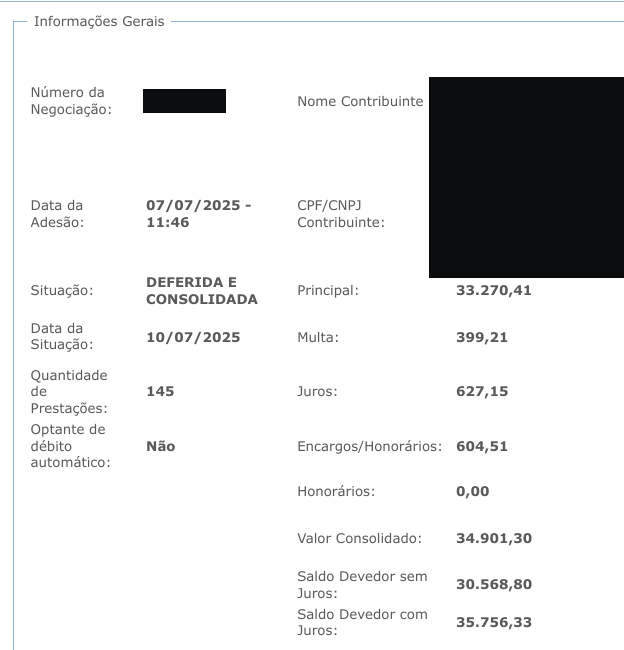Select the status 'DEFERIDA E CONSOLIDADA'
Viewport: 624px width, 650px height.
coord(202,291)
